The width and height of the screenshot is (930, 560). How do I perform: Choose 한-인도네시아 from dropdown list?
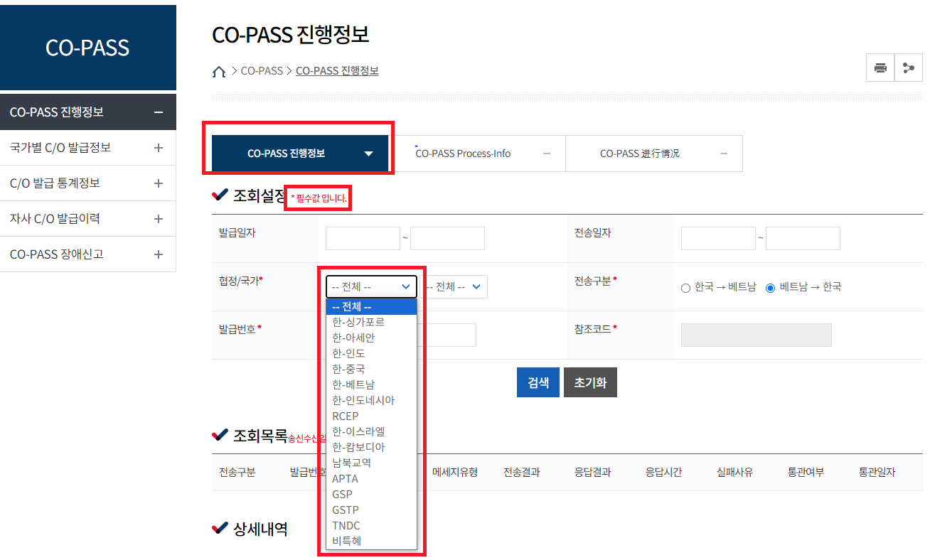click(x=371, y=400)
